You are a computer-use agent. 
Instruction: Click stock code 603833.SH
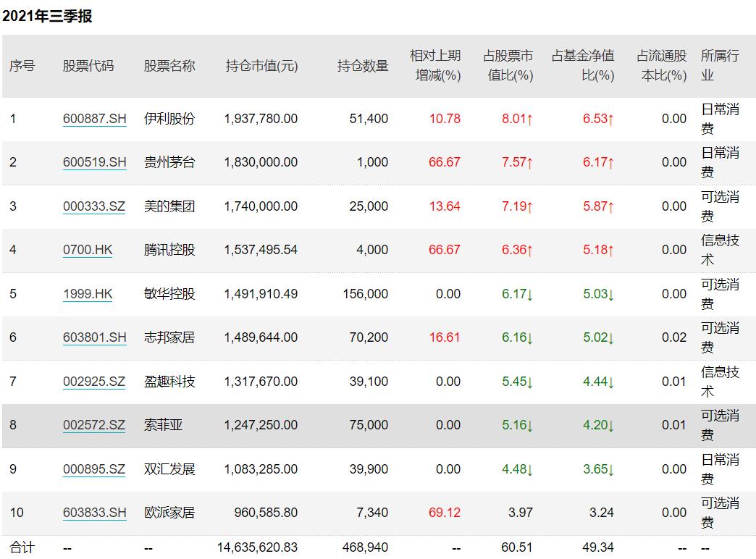coord(94,513)
